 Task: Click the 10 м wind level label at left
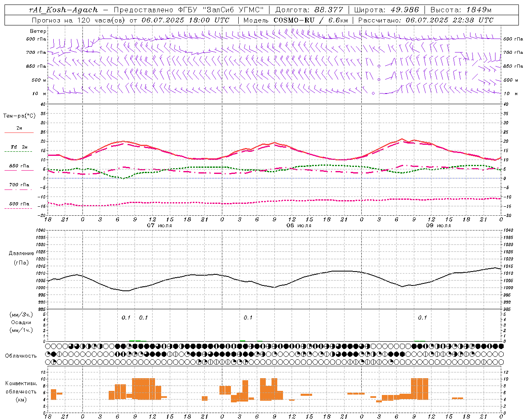point(39,94)
